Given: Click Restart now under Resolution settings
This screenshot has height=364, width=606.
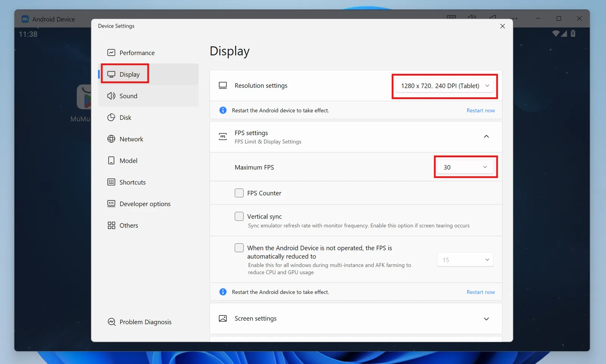Looking at the screenshot, I should tap(481, 111).
